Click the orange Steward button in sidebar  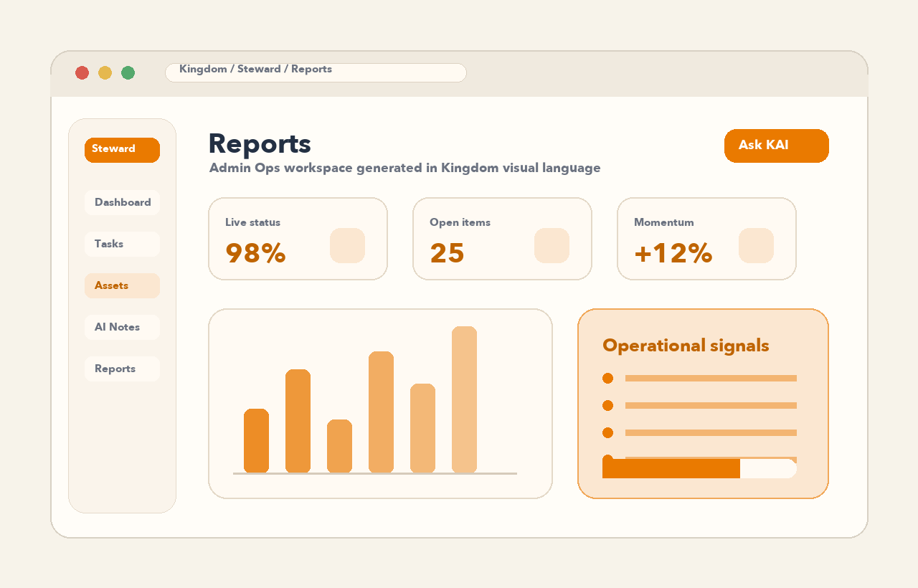tap(122, 150)
